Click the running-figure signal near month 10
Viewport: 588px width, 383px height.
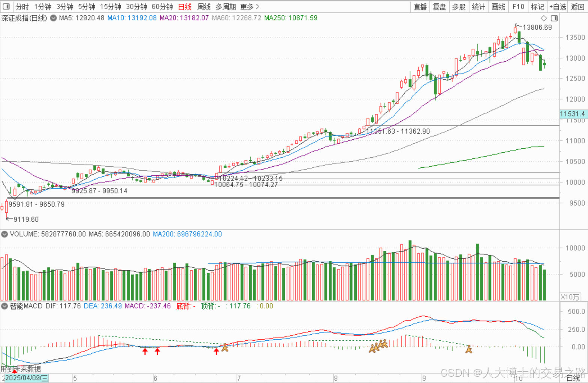(469, 349)
